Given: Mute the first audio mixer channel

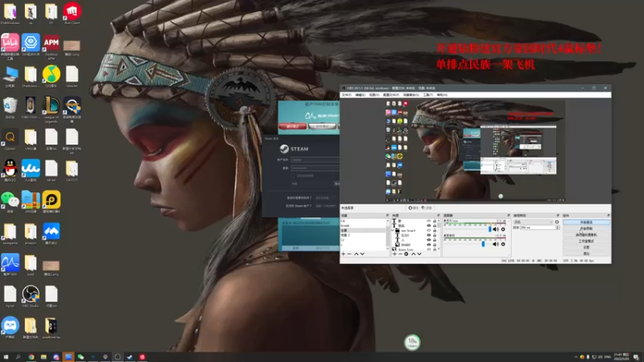Looking at the screenshot, I should (495, 229).
